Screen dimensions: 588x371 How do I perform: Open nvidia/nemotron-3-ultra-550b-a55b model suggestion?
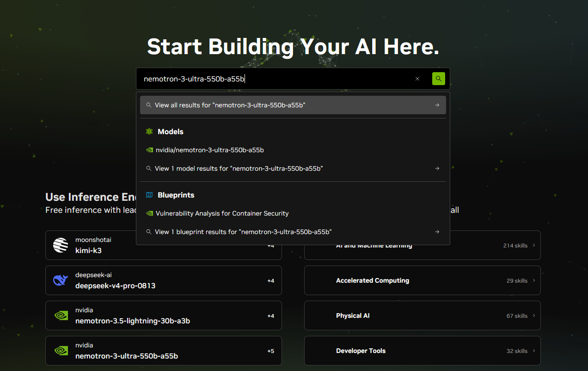[x=293, y=150]
